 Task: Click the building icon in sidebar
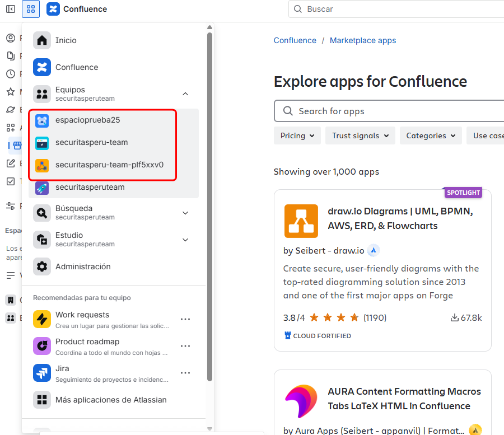11,300
